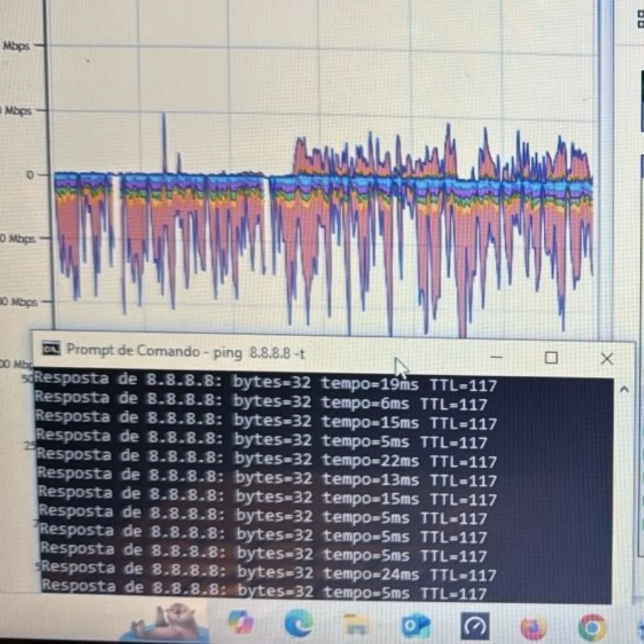
Task: Click the ping reply line with tempo=19ms
Action: click(266, 383)
